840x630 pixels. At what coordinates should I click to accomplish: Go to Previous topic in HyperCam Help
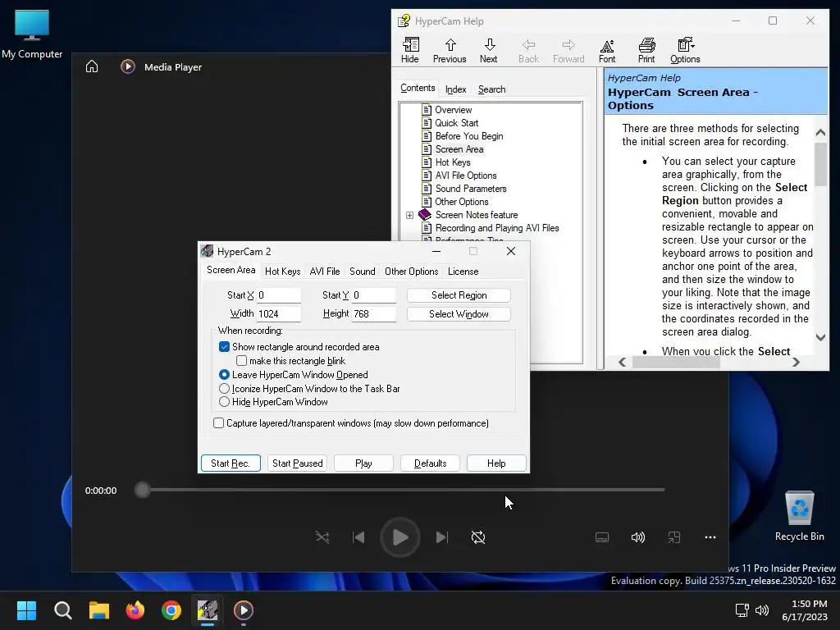[x=450, y=50]
